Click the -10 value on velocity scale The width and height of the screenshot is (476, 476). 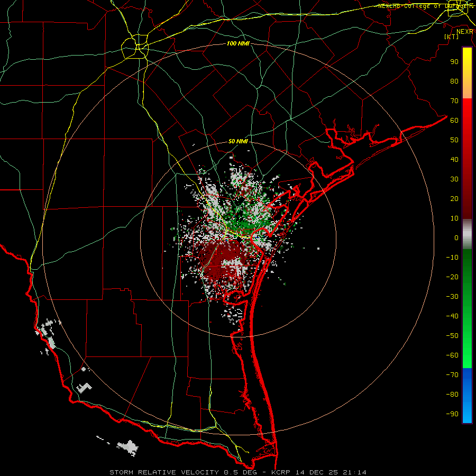click(x=452, y=258)
